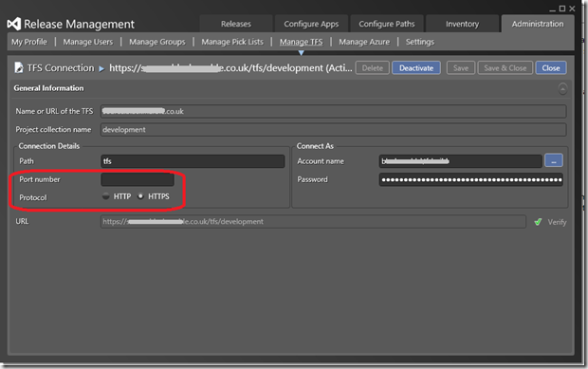The height and width of the screenshot is (369, 588).
Task: Click the Visual Studio logo icon
Action: coord(14,24)
